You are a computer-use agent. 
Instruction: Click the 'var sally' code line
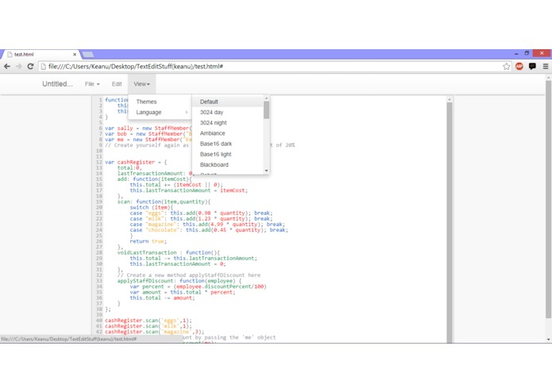pyautogui.click(x=149, y=128)
